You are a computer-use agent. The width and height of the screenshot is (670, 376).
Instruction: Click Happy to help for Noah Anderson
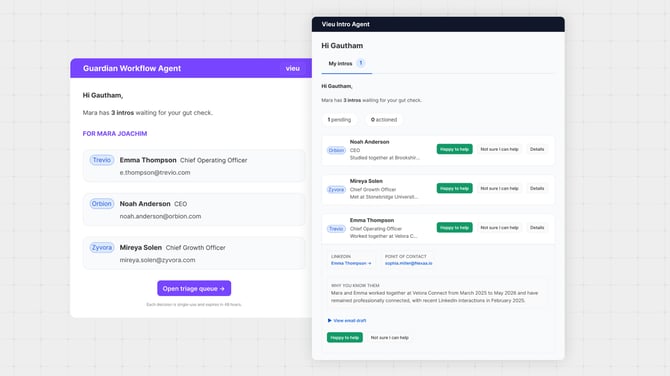tap(454, 149)
